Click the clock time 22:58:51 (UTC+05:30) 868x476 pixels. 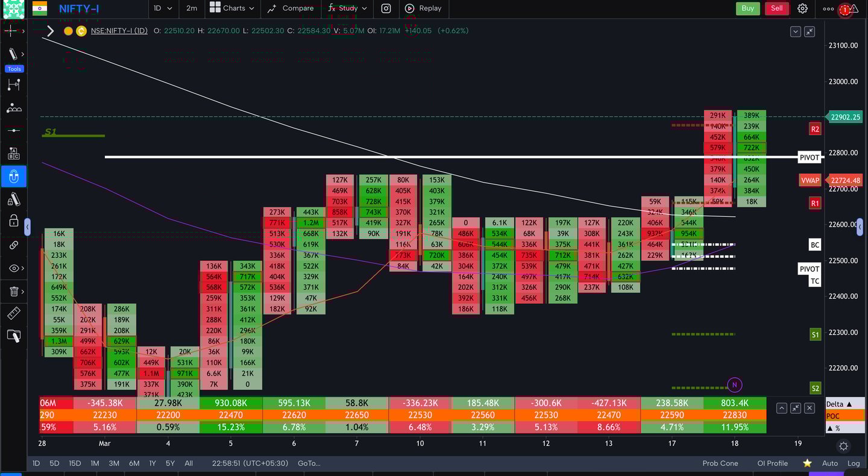[250, 463]
